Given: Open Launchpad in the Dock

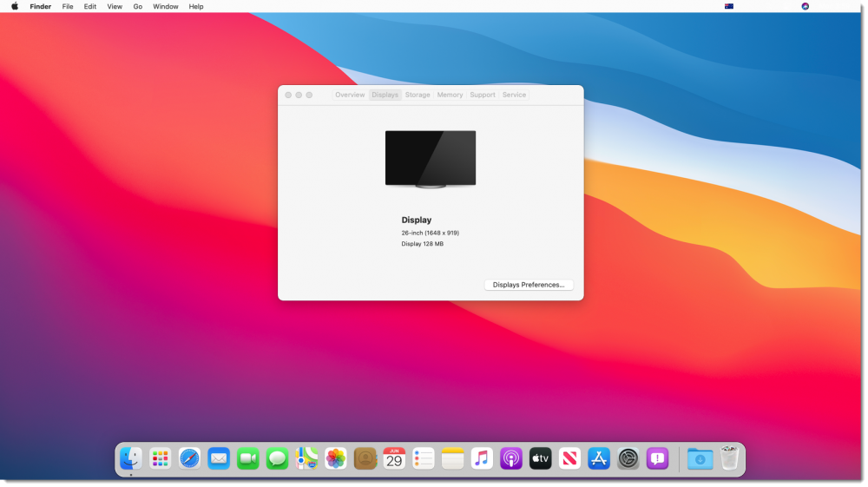Looking at the screenshot, I should pos(160,458).
